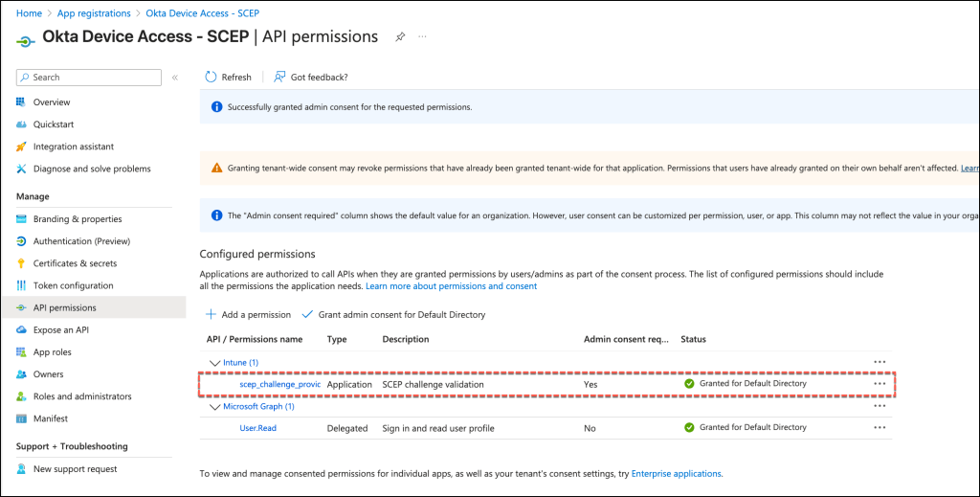Click the Refresh icon in toolbar

coord(211,78)
